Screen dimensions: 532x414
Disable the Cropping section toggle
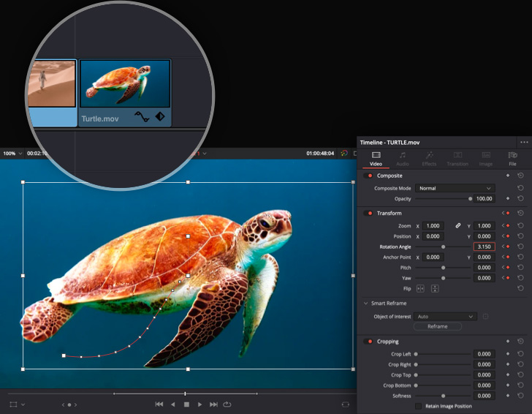pyautogui.click(x=369, y=342)
